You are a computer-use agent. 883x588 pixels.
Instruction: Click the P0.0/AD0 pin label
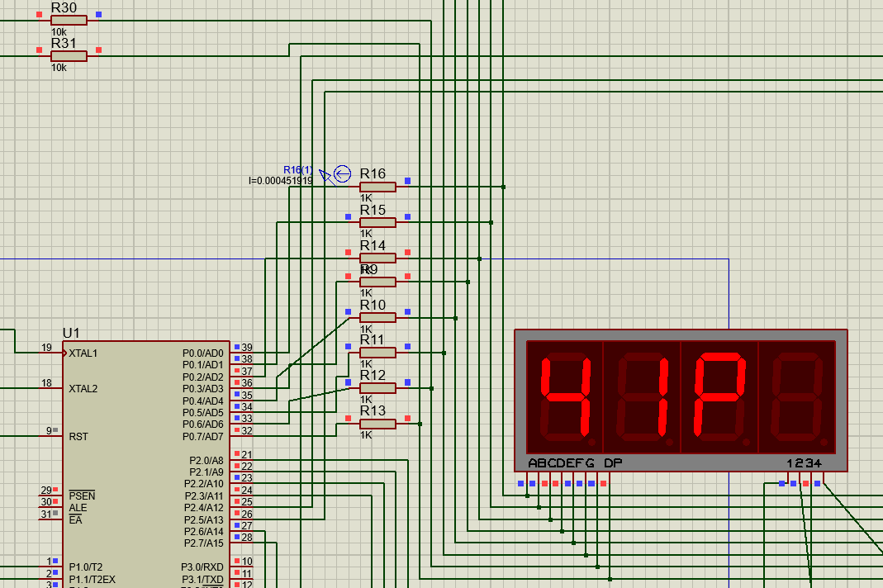[202, 353]
